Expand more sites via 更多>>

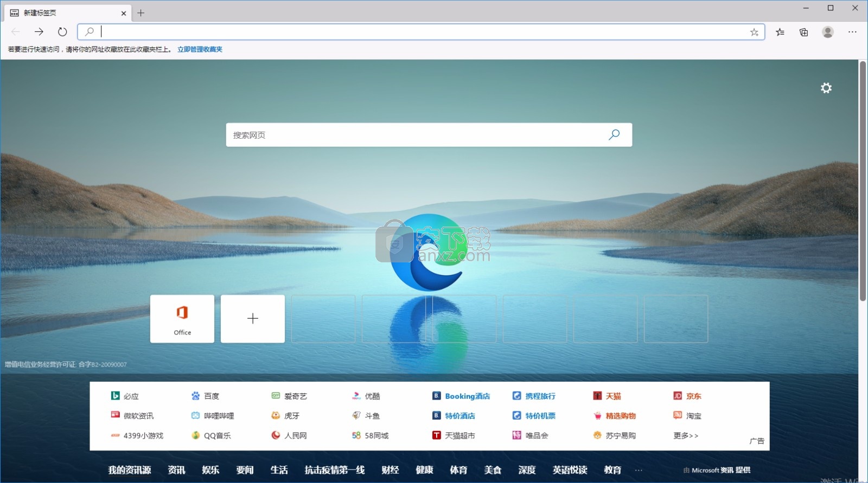(686, 435)
